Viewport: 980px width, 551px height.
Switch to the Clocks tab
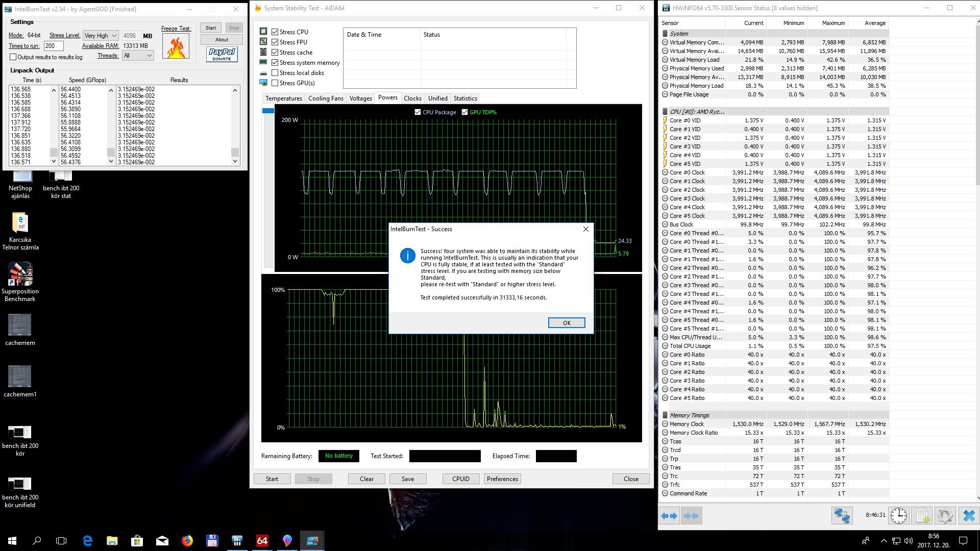pos(412,98)
